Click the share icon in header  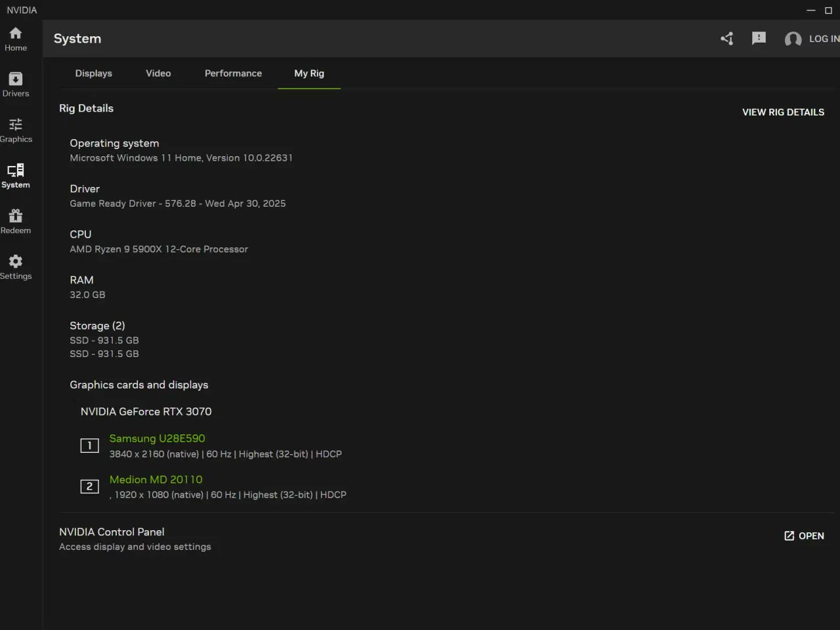pos(726,39)
